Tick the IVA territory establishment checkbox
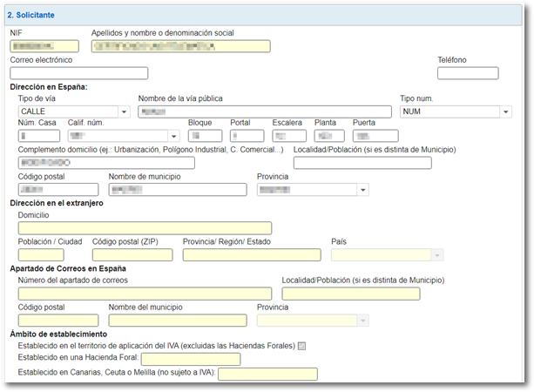The height and width of the screenshot is (392, 534). 301,346
